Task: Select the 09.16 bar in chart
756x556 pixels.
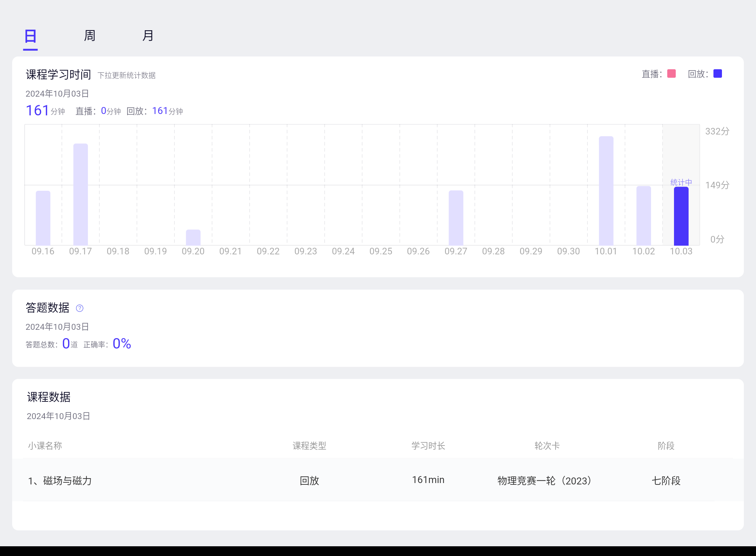Action: click(43, 218)
